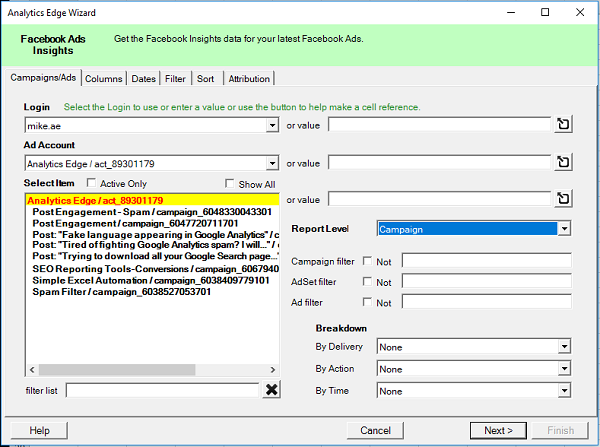Click the list's scroll right arrow

tap(272, 370)
